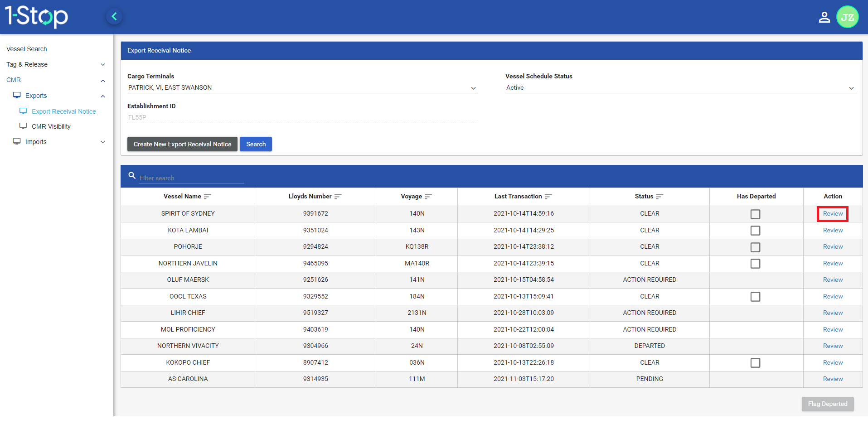The width and height of the screenshot is (868, 424).
Task: Collapse the CMR section chevron
Action: tap(103, 81)
